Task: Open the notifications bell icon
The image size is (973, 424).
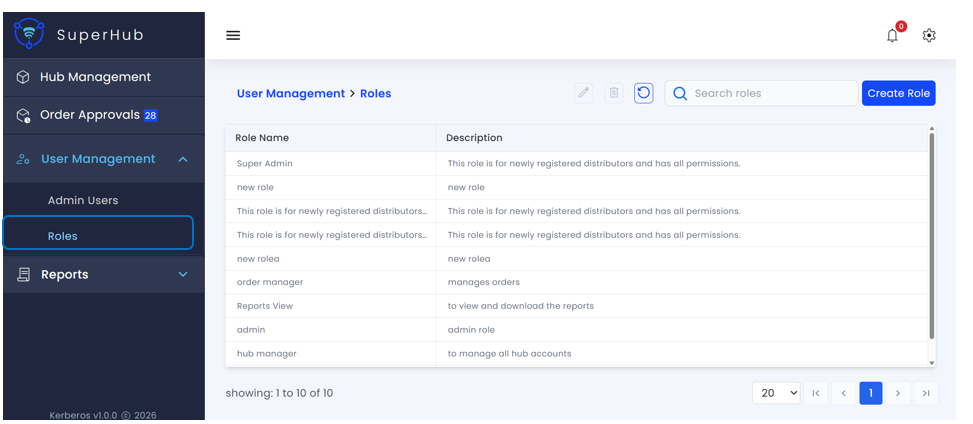Action: coord(892,36)
